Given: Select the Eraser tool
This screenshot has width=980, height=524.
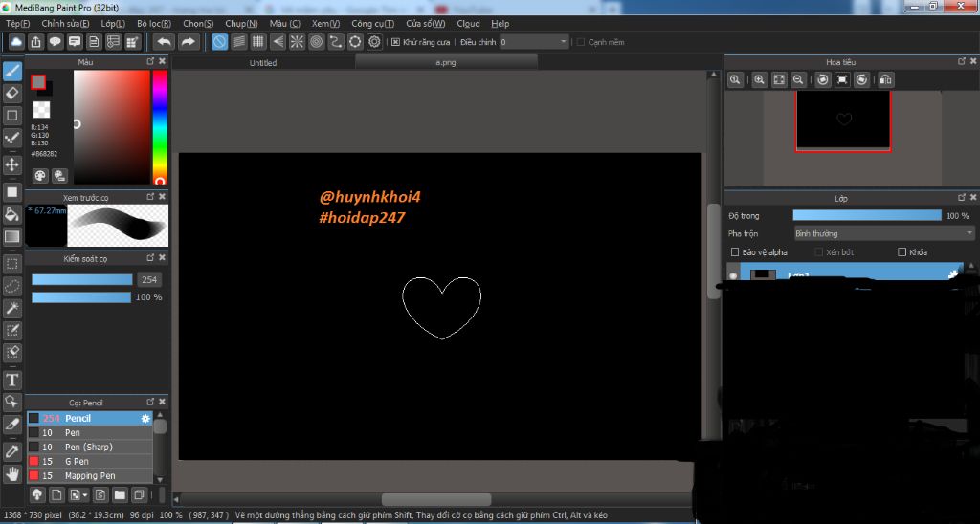Looking at the screenshot, I should point(11,94).
